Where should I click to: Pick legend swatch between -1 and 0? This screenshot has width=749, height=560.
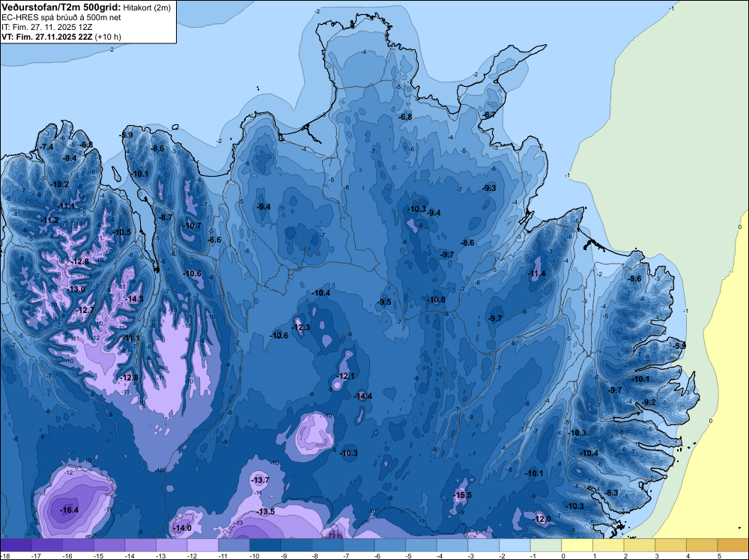click(546, 545)
